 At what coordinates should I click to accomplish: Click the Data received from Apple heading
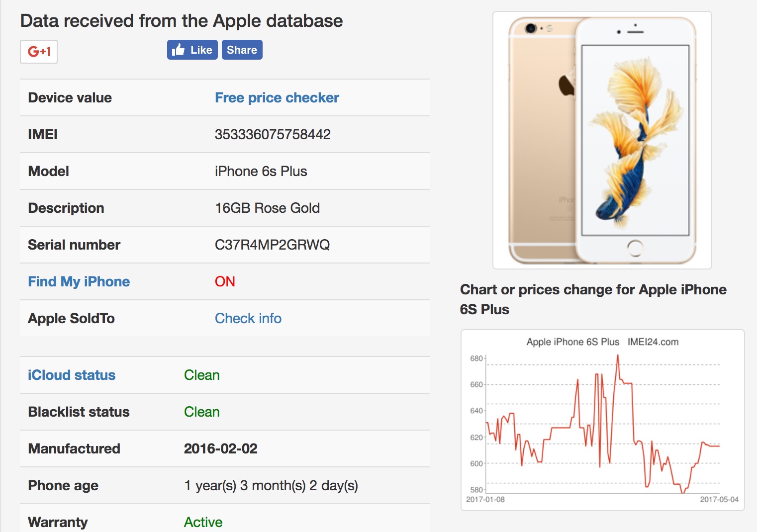click(182, 21)
